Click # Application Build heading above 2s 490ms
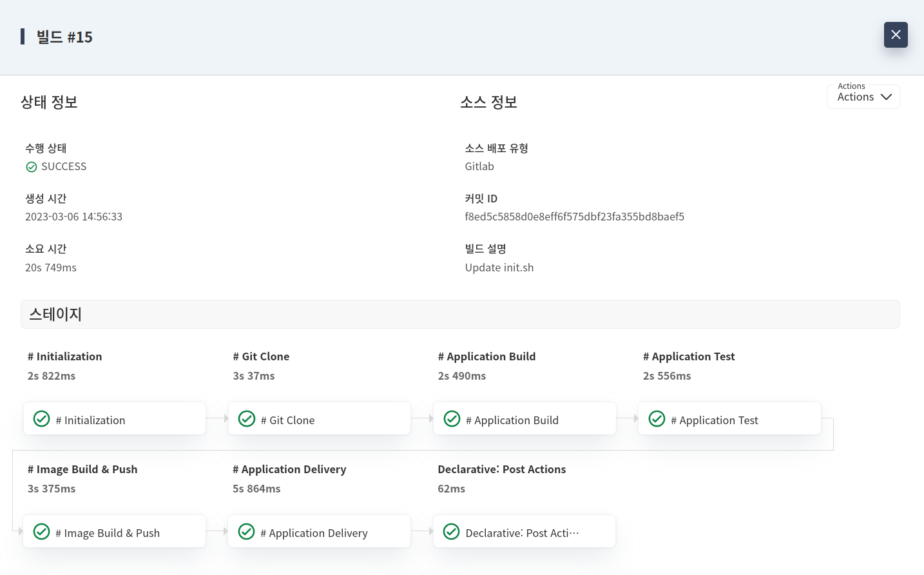This screenshot has width=924, height=575. tap(486, 356)
